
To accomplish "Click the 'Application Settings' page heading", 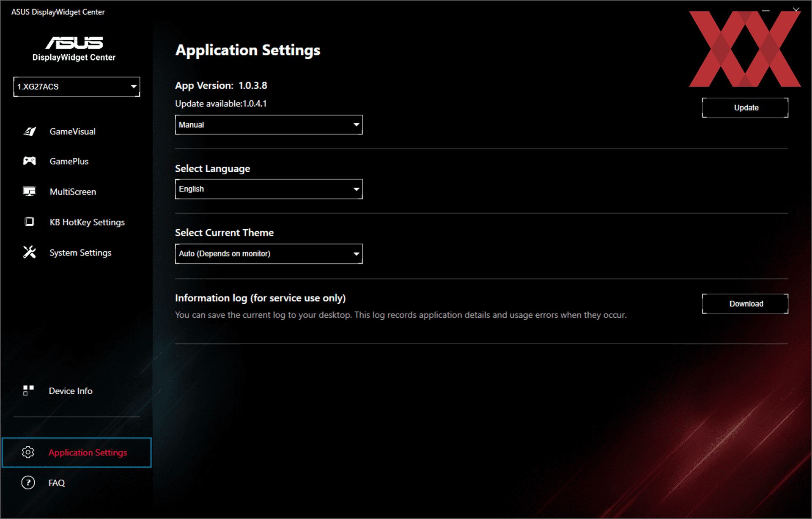I will (248, 50).
